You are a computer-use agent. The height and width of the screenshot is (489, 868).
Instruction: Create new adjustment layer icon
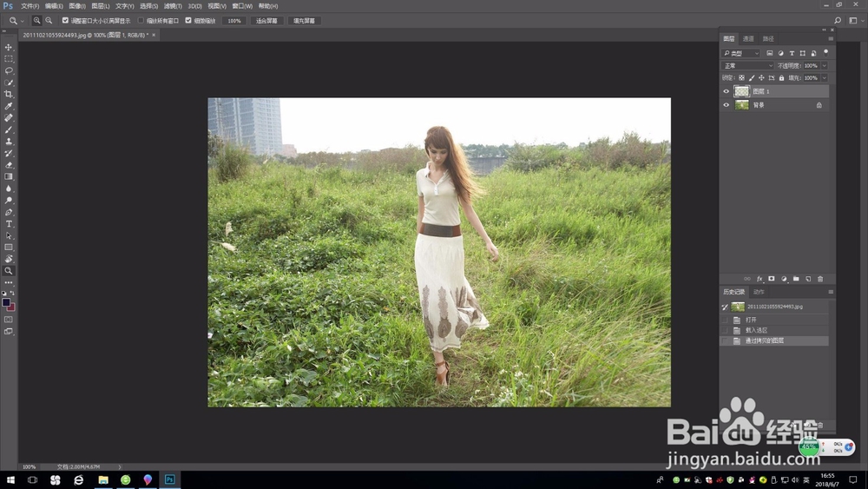click(784, 279)
